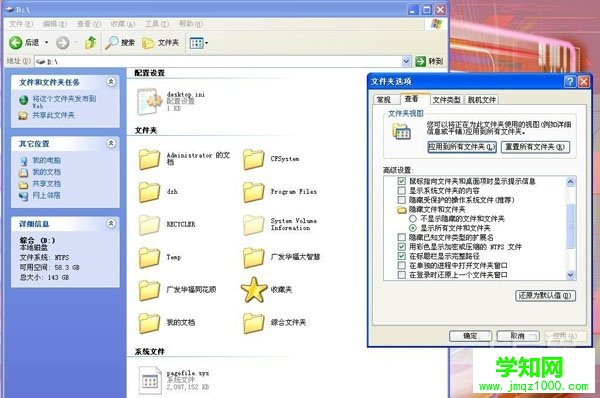600x398 pixels.
Task: Enable 在登录时还原上一个文件夹窗口 checkbox
Action: tap(401, 275)
